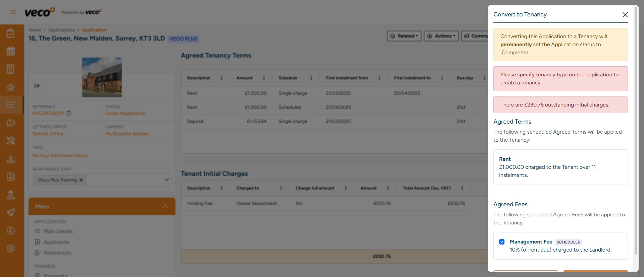Viewport: 644px width, 277px height.
Task: Select the Deposit row in Agreed Tenancy Terms
Action: (334, 121)
